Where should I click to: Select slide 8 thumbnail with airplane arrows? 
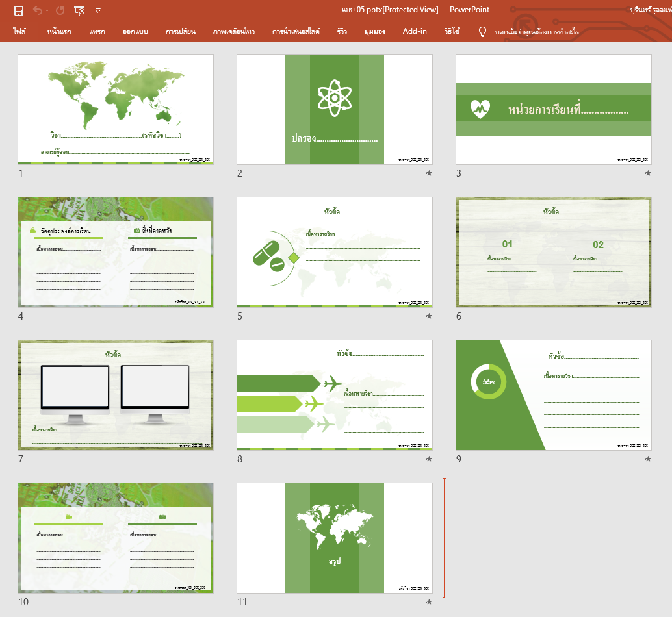[x=335, y=395]
